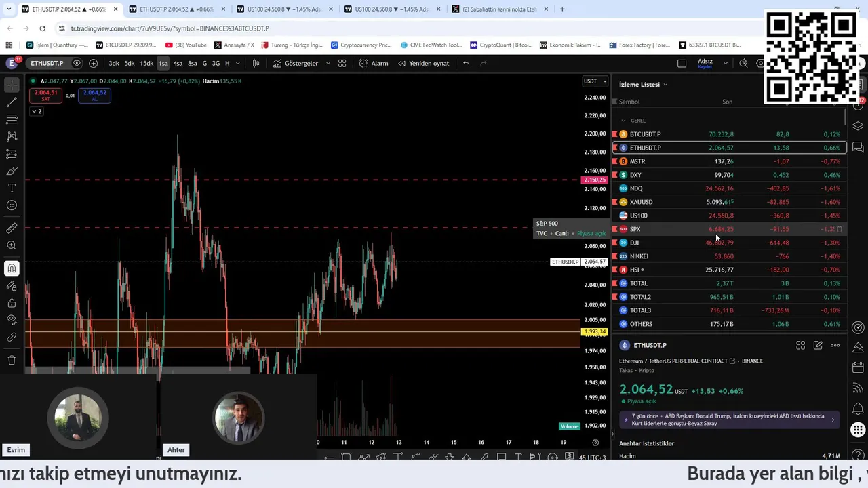Image resolution: width=868 pixels, height=488 pixels.
Task: Open the YouTube bookmark
Action: pyautogui.click(x=186, y=45)
